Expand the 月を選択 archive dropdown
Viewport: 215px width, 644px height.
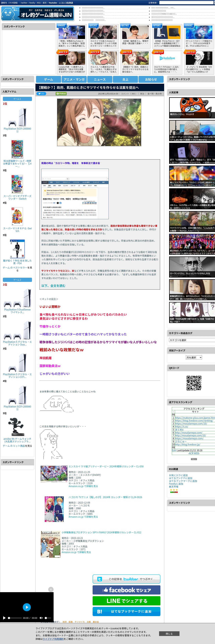[x=194, y=357]
